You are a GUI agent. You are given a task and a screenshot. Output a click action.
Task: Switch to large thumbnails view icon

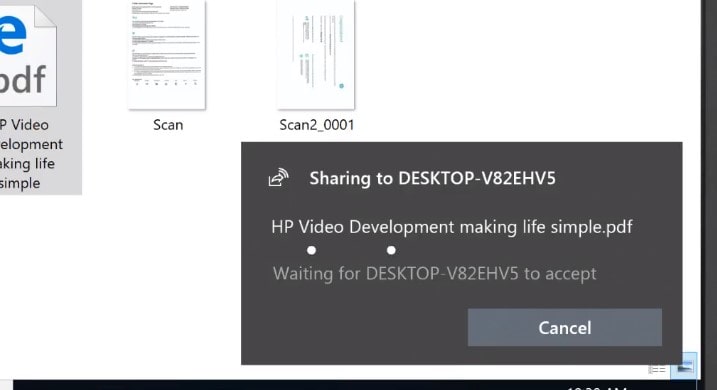coord(684,367)
